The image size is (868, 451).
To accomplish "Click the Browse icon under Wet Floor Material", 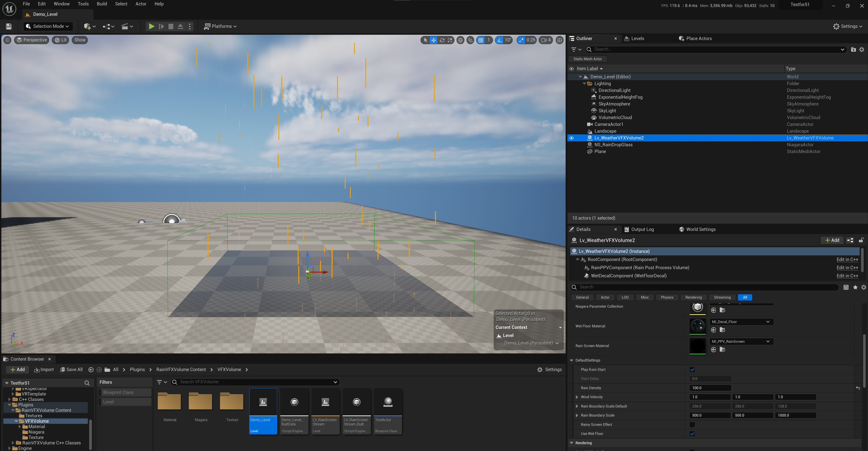I will pyautogui.click(x=722, y=330).
